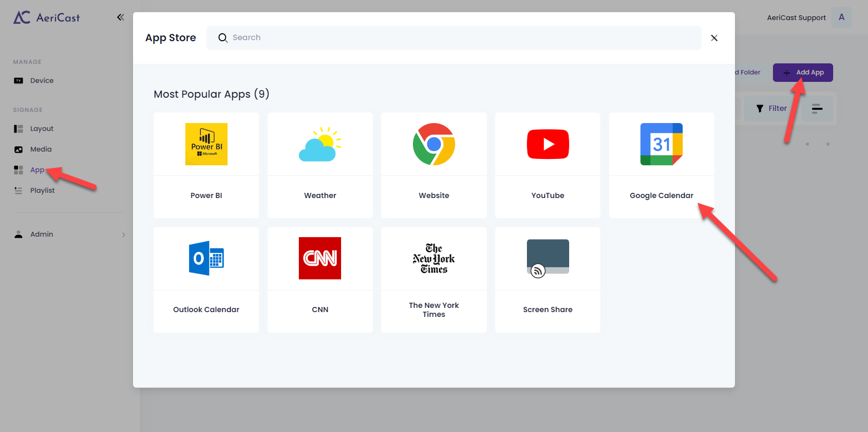
Task: Click the AeriCast logo
Action: click(46, 17)
